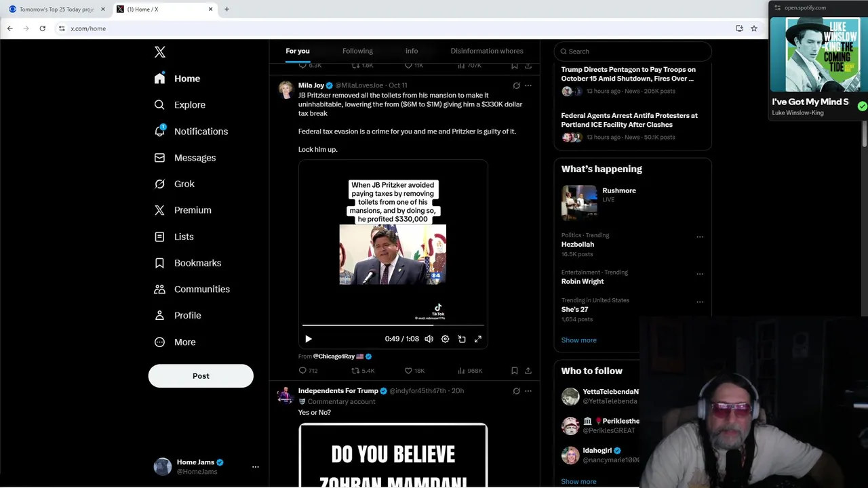Switch to the Following tab

pyautogui.click(x=357, y=51)
